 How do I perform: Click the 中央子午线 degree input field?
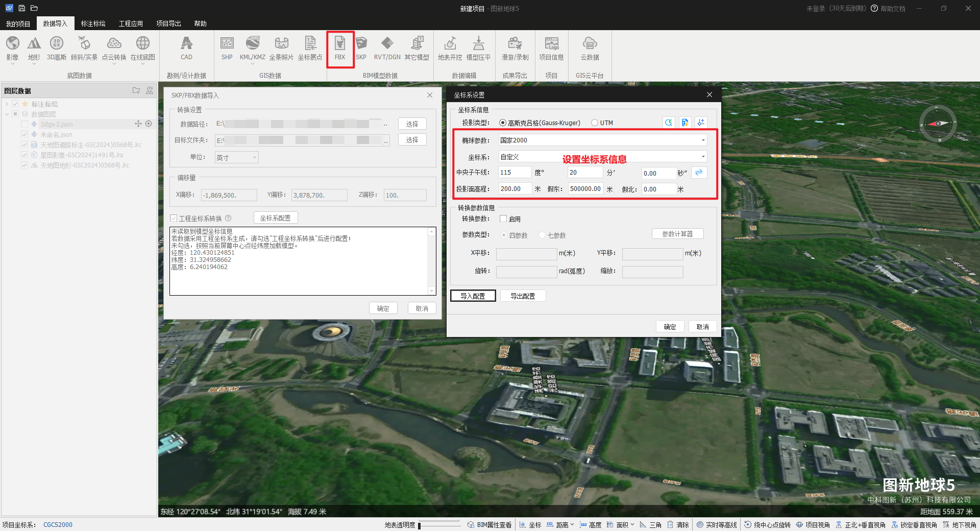coord(514,173)
